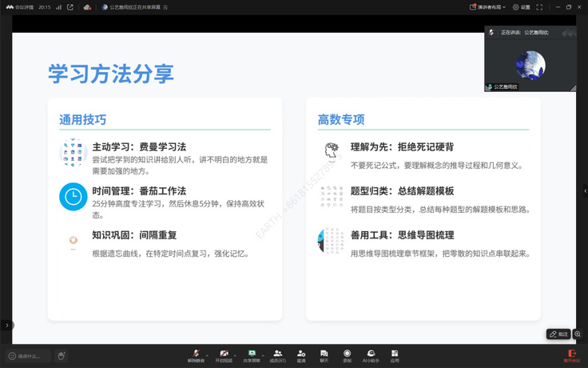Image resolution: width=588 pixels, height=368 pixels.
Task: Unmute microphone with 解除静音 button
Action: coord(197,354)
